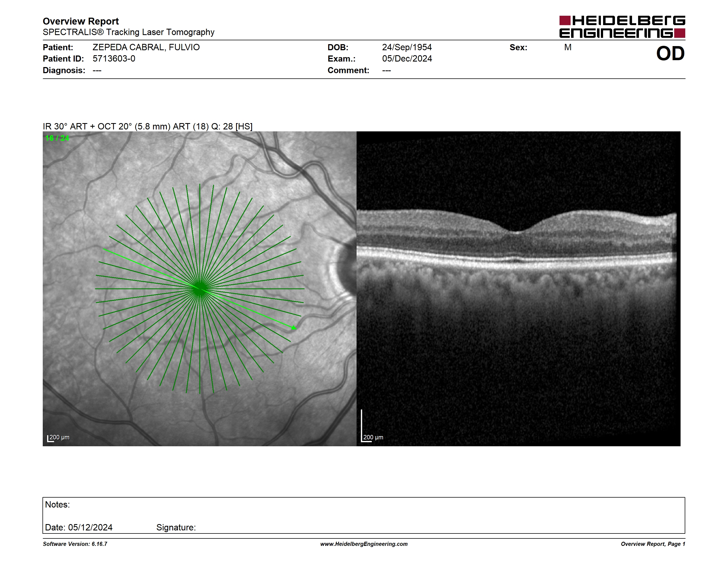The height and width of the screenshot is (563, 728).
Task: Click the green 16 / 24 scan counter
Action: [57, 138]
